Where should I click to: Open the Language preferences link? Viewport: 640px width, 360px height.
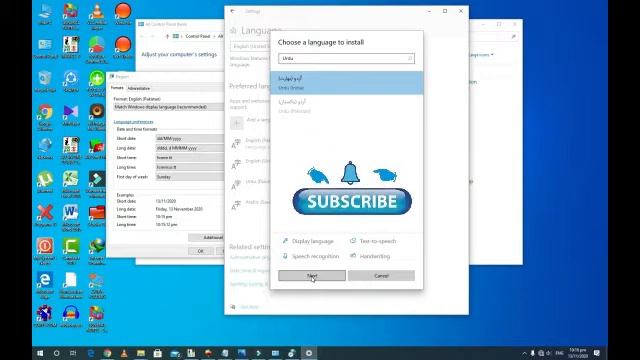pyautogui.click(x=133, y=122)
